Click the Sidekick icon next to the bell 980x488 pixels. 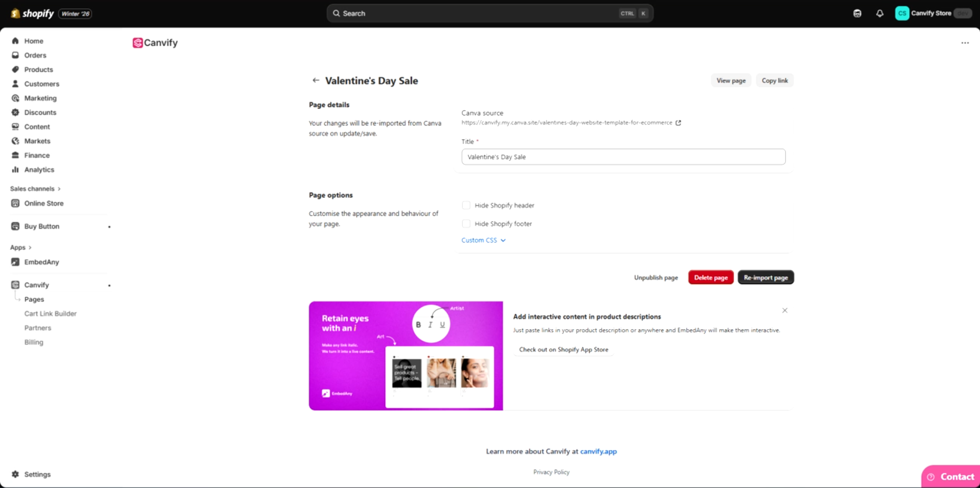pyautogui.click(x=857, y=13)
